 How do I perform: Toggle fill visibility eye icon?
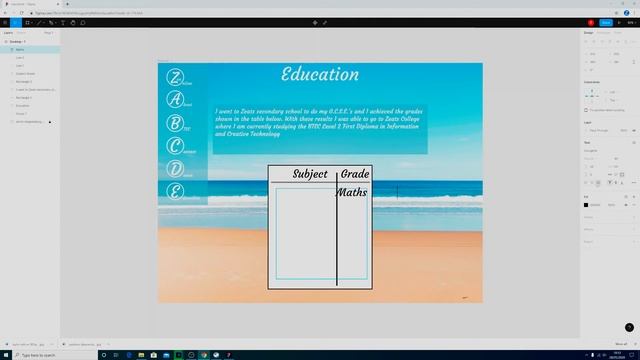[626, 205]
